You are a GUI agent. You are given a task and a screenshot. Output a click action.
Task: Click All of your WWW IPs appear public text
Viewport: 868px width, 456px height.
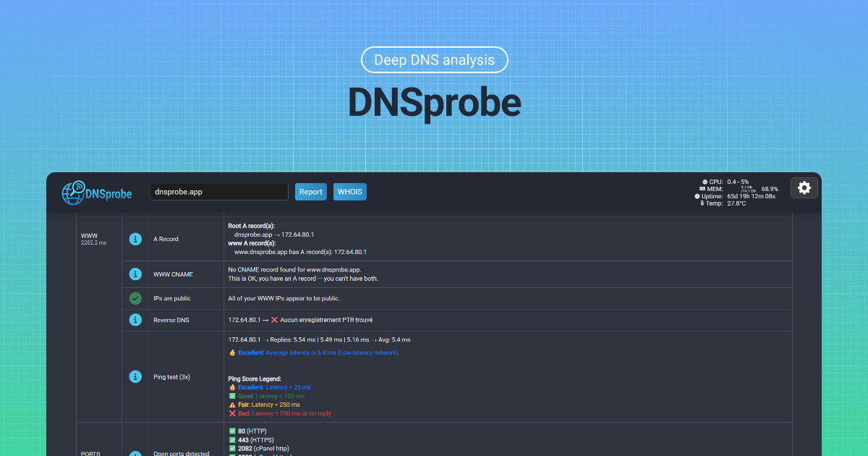(284, 298)
